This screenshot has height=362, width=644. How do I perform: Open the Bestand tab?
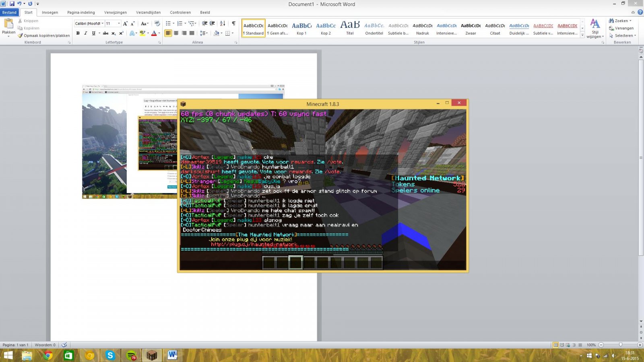9,12
